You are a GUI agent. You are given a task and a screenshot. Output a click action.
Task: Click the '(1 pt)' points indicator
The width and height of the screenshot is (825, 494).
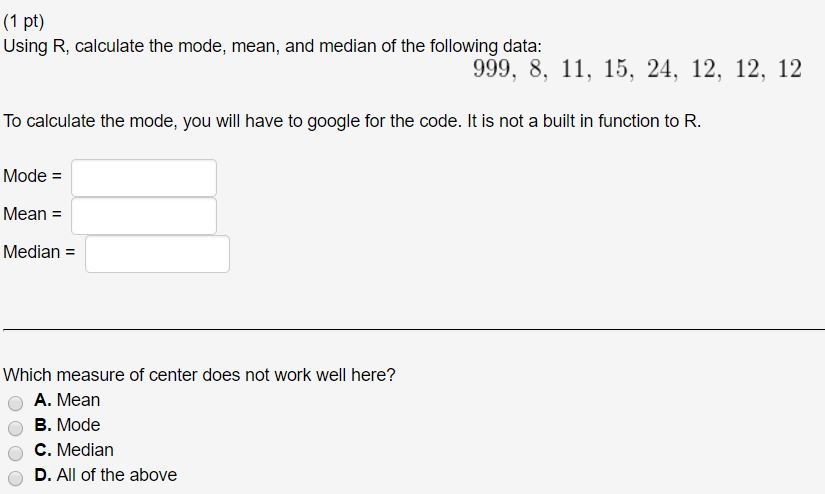(24, 22)
